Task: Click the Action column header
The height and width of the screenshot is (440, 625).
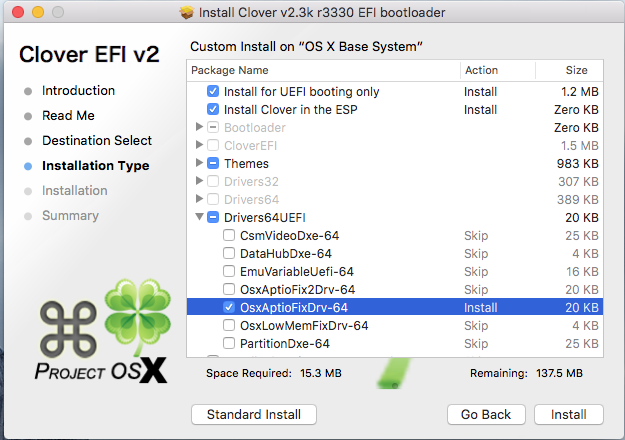Action: pyautogui.click(x=498, y=71)
